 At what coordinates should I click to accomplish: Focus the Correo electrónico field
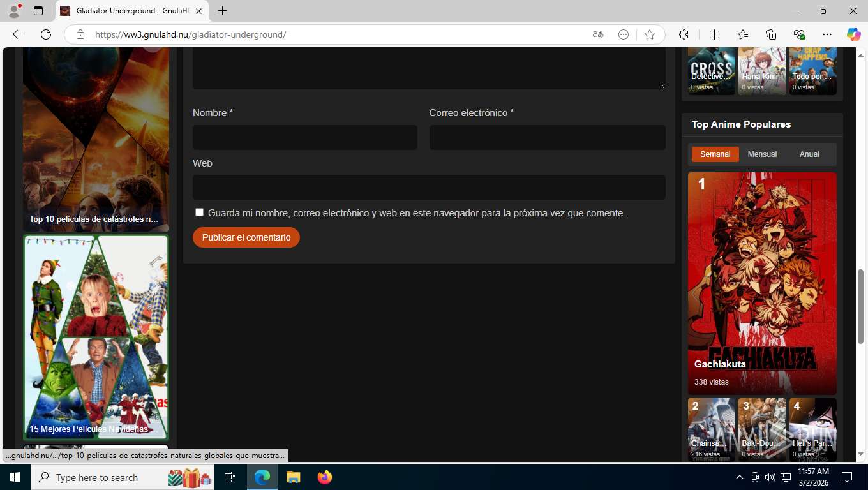tap(548, 137)
